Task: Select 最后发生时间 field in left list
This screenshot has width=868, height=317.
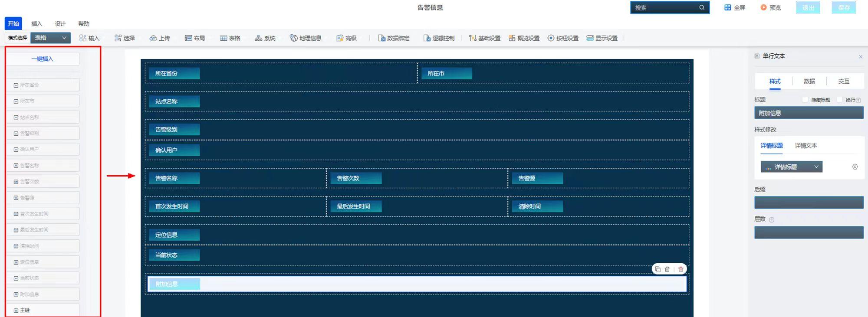Action: 43,230
